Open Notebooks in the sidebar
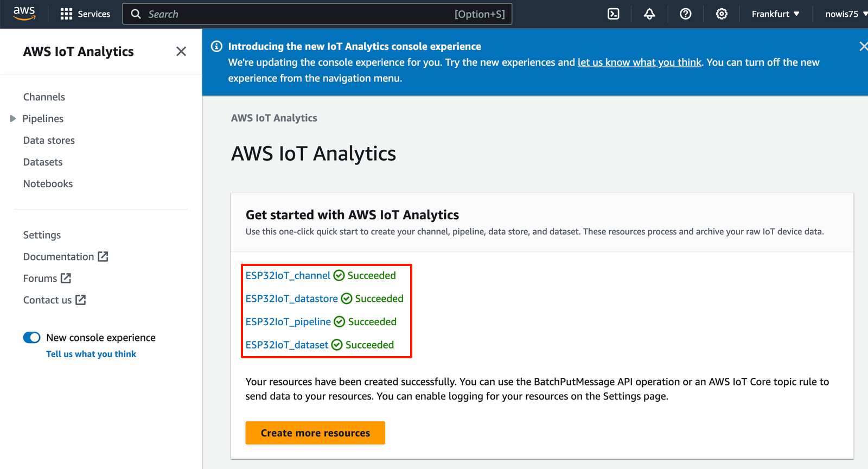868x469 pixels. (x=48, y=183)
